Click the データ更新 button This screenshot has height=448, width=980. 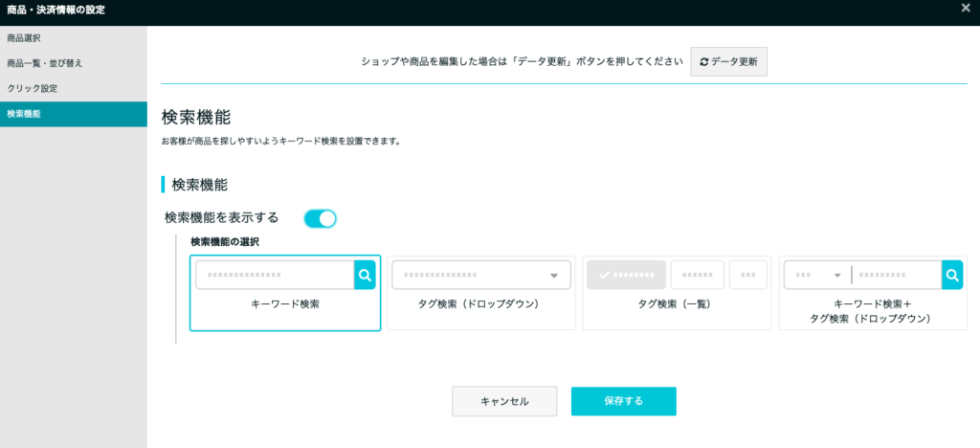(728, 62)
